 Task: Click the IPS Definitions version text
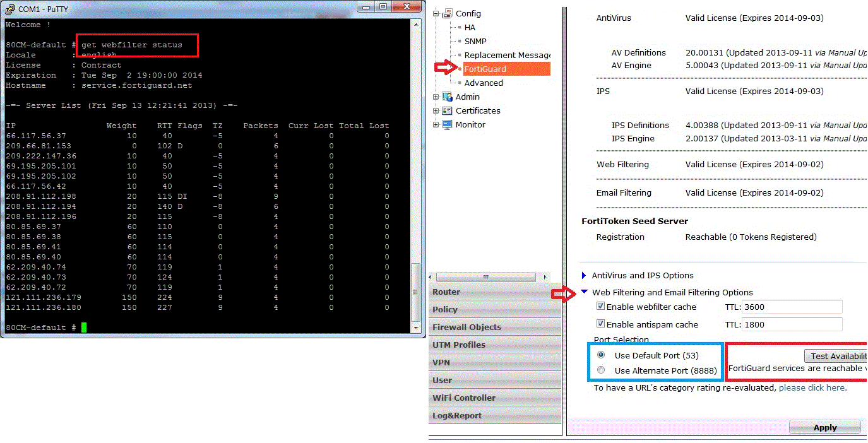[776, 125]
